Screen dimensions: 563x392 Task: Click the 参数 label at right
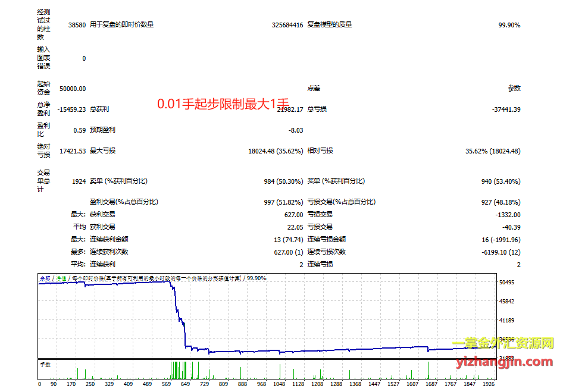pos(514,88)
